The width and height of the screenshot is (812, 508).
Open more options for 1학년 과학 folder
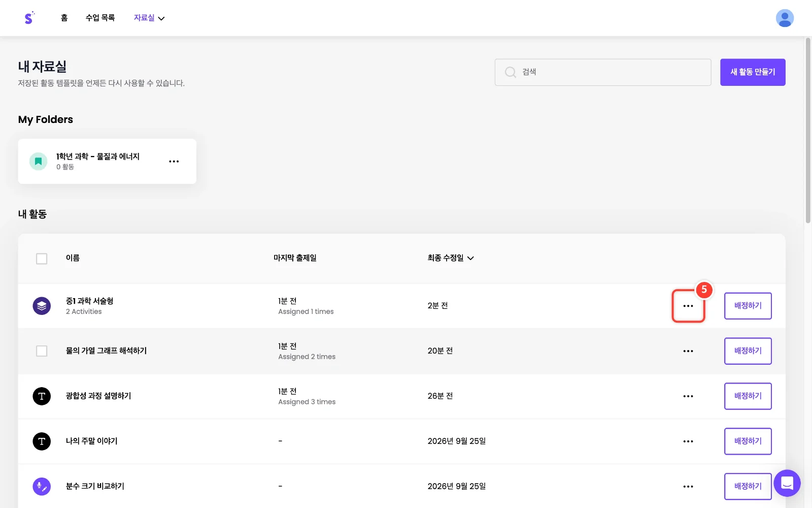point(174,162)
